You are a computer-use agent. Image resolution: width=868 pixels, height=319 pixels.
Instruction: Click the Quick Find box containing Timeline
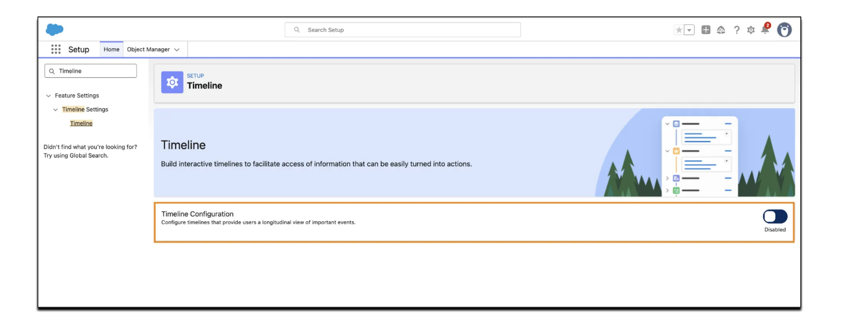click(x=91, y=71)
